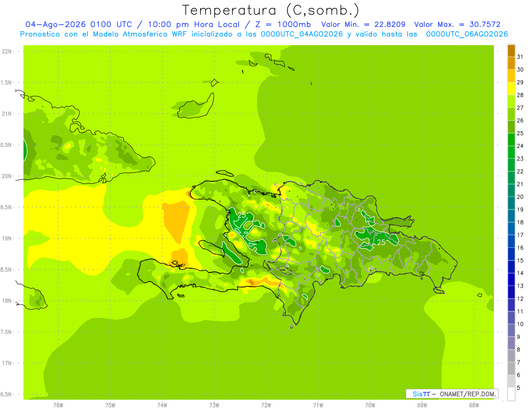Viewport: 532px width, 411px height.
Task: Click the white legend swatch below 5
Action: coord(511,394)
